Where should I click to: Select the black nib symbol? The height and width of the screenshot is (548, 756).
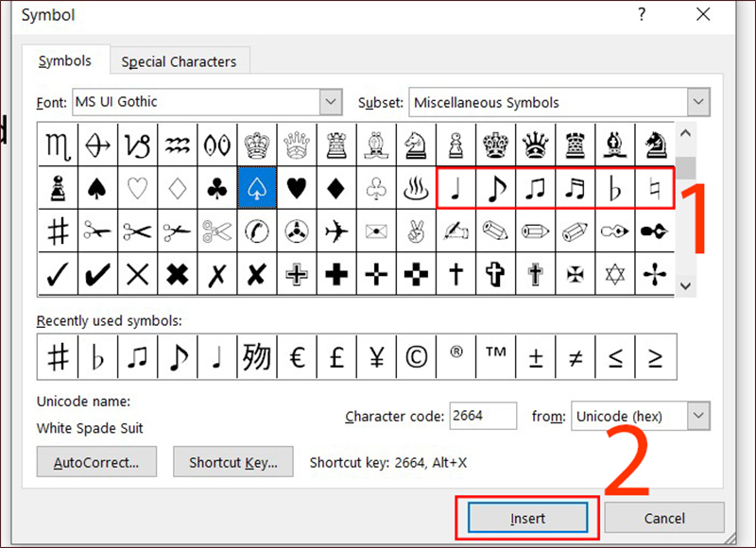click(654, 231)
